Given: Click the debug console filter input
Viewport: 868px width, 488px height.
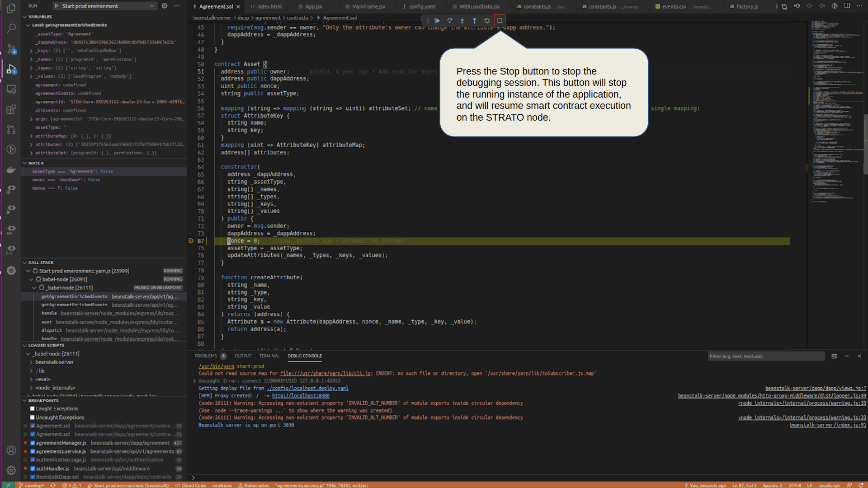Looking at the screenshot, I should click(x=765, y=357).
